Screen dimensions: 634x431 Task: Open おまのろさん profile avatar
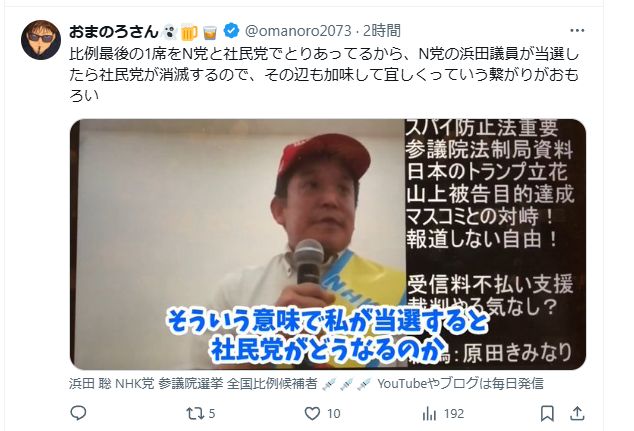(41, 40)
